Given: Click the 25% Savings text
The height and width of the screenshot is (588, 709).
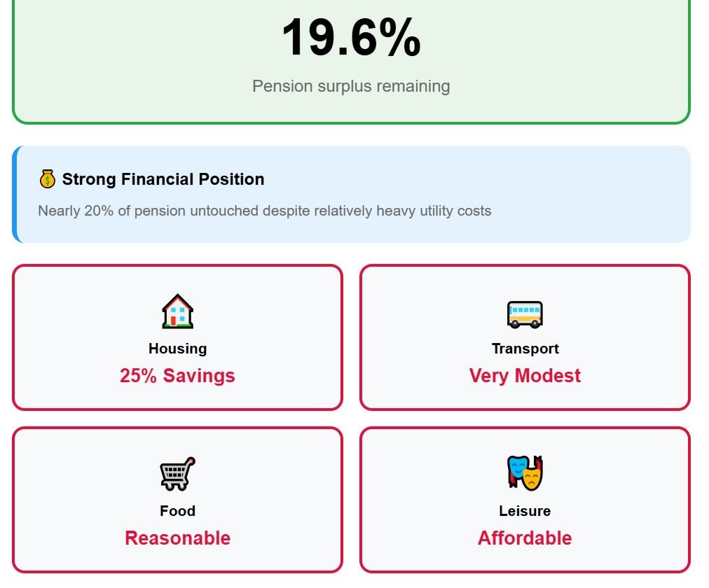Looking at the screenshot, I should pyautogui.click(x=177, y=376).
